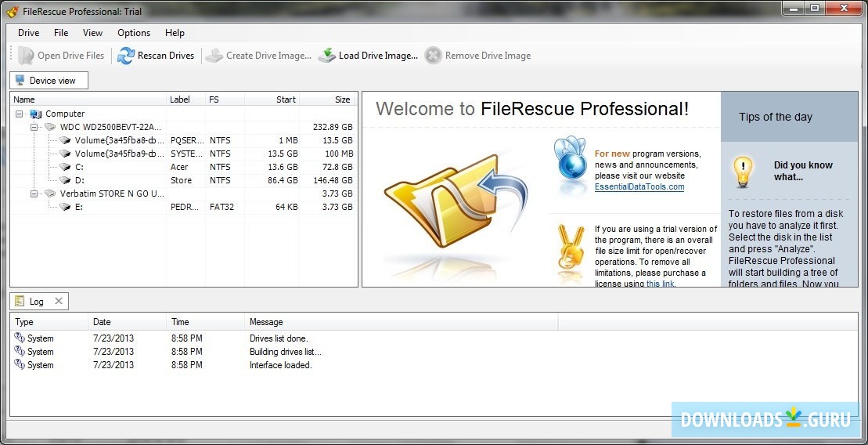Click the D: volume drive icon
Viewport: 868px width, 445px height.
click(x=65, y=180)
